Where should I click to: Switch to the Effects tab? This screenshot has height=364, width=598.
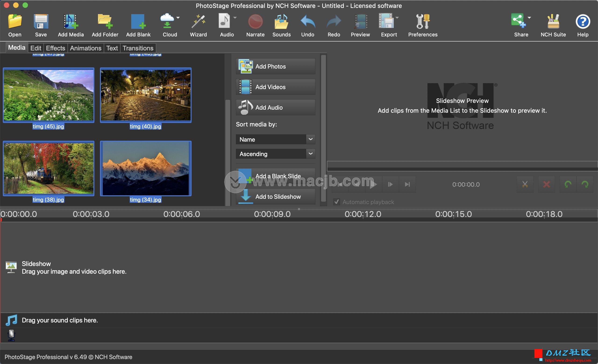click(x=56, y=48)
